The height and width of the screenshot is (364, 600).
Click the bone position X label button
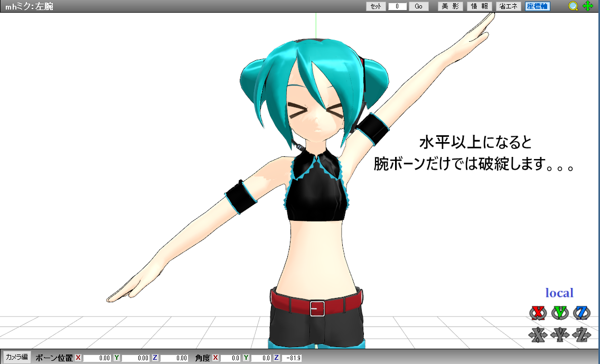(x=78, y=358)
